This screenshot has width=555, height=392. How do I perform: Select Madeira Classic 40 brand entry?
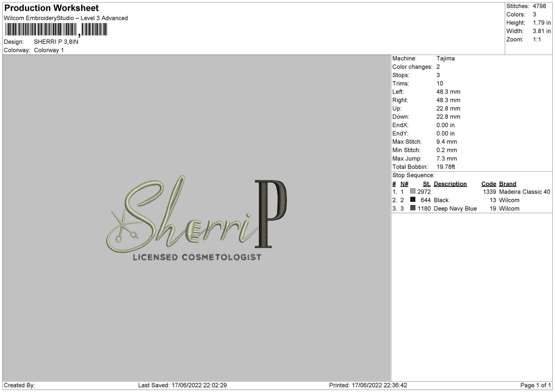[525, 192]
